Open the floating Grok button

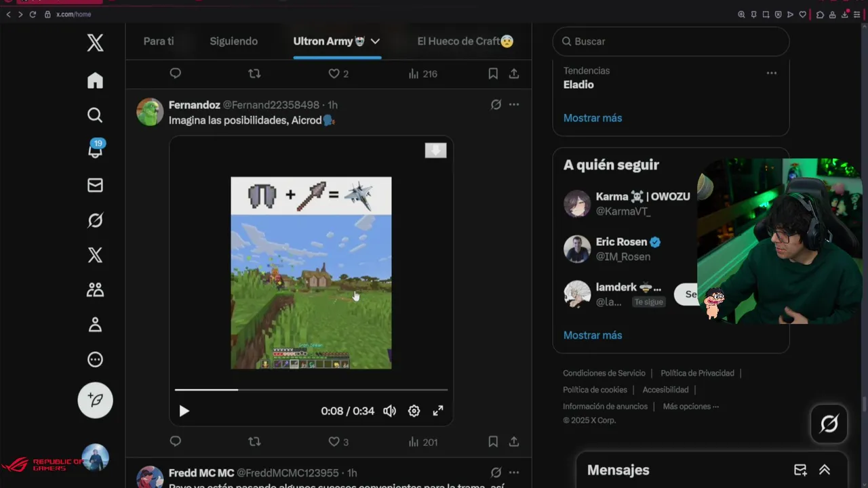pyautogui.click(x=829, y=424)
